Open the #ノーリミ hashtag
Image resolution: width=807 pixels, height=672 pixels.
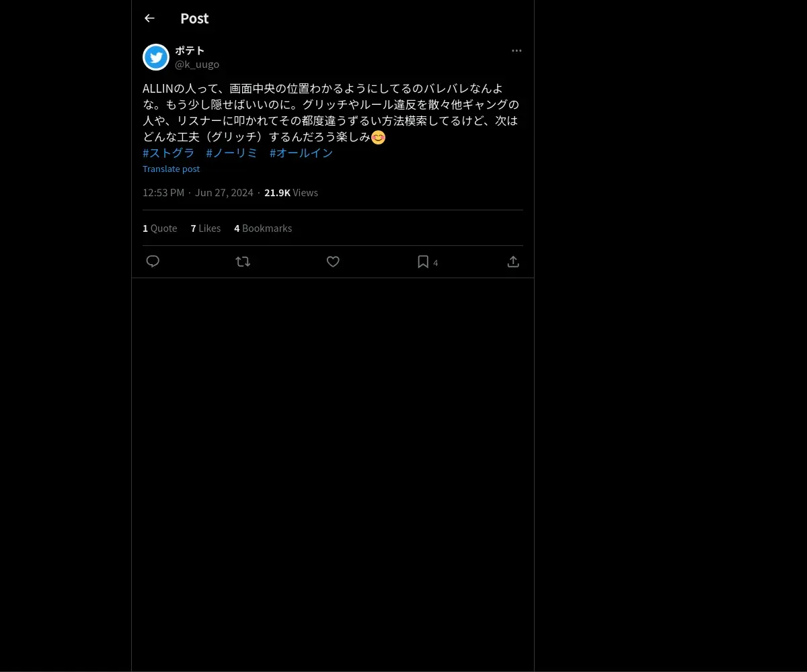(232, 153)
